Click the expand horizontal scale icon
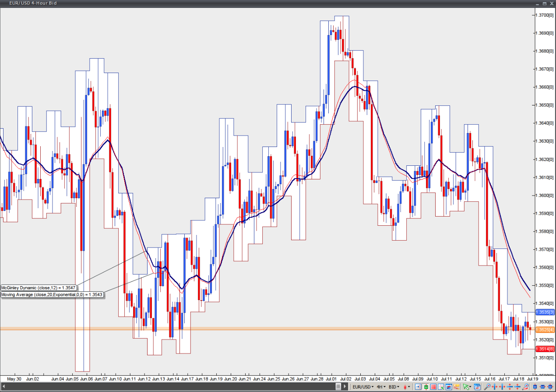 (502, 387)
